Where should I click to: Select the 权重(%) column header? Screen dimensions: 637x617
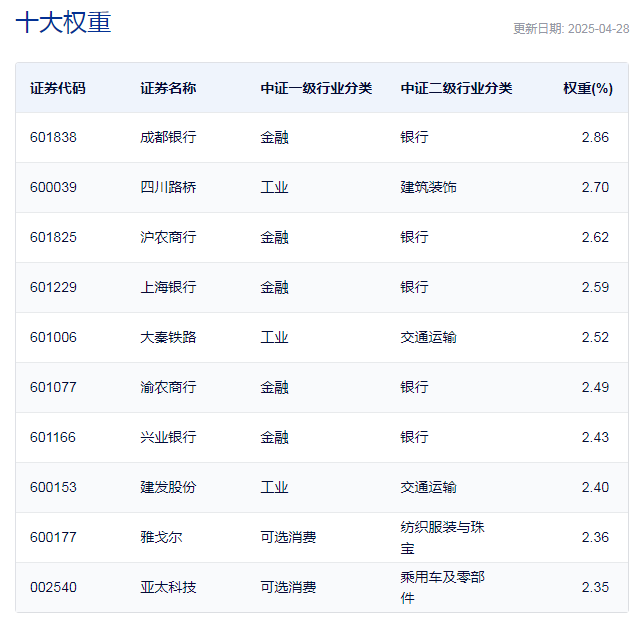pos(588,88)
